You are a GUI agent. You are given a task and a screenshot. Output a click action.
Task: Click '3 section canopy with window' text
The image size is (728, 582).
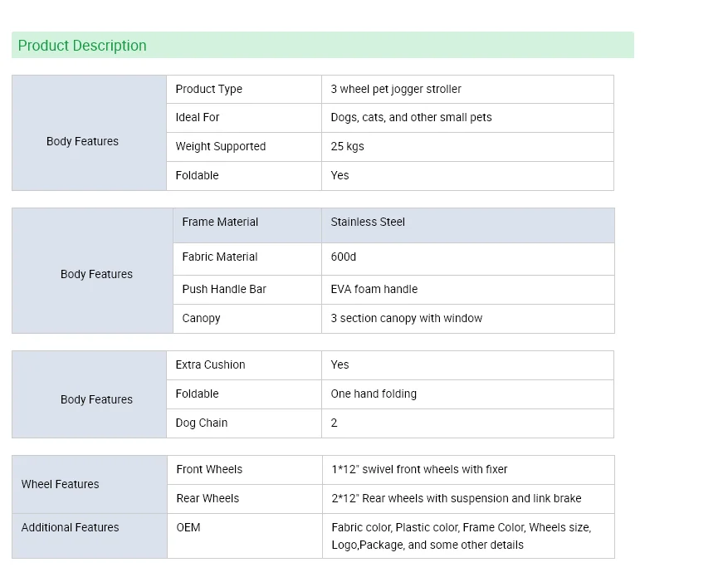coord(407,318)
